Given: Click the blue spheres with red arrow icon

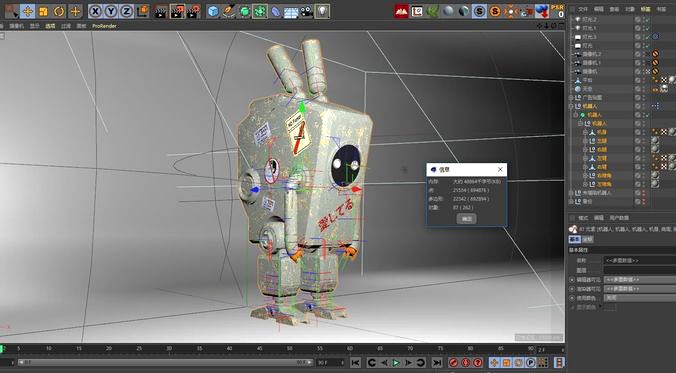Looking at the screenshot, I should tap(542, 11).
